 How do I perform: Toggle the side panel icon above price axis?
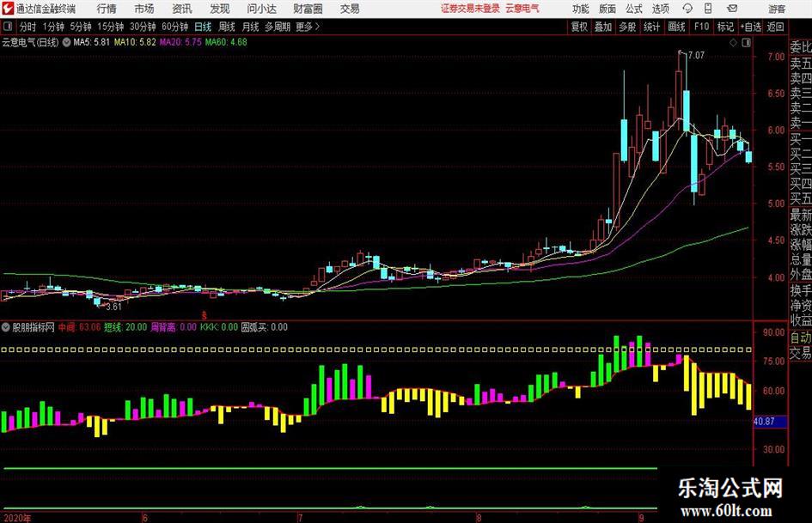746,43
